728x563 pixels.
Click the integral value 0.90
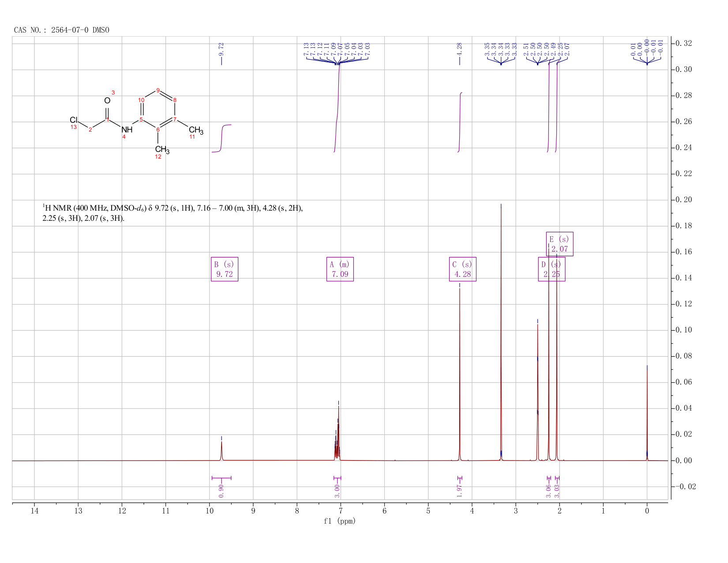[x=221, y=491]
